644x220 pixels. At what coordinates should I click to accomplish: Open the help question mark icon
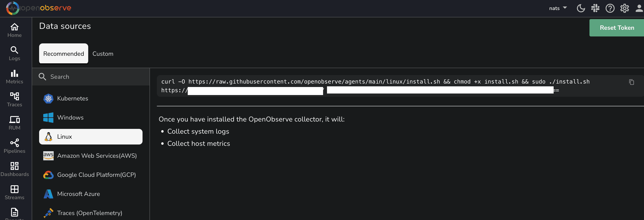point(610,8)
